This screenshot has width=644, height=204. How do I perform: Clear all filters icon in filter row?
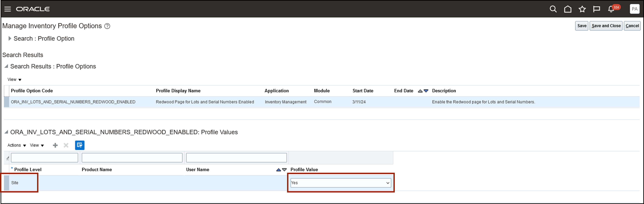7,158
